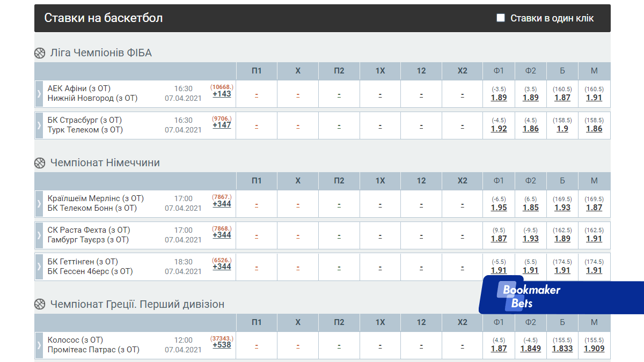Expand the БК Страсбург match row arrow
The image size is (644, 362).
(39, 125)
